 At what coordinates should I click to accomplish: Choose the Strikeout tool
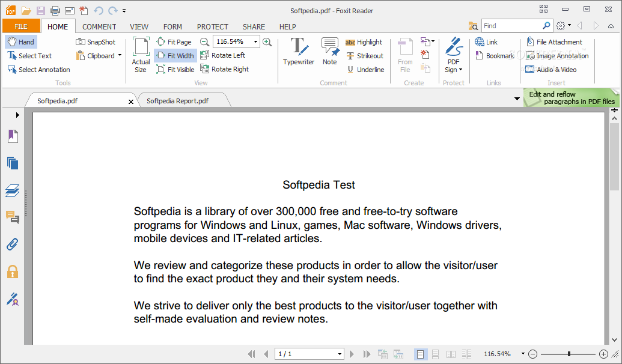(365, 56)
